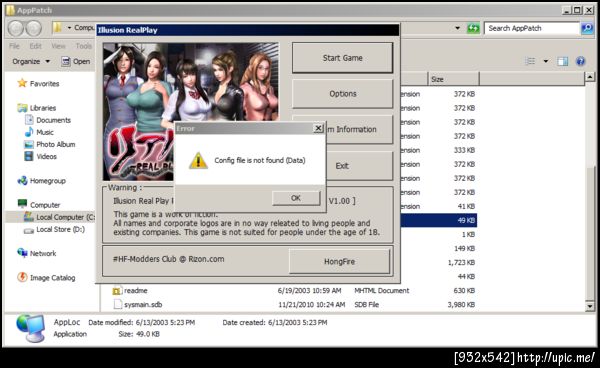Click the Start Game button
600x368 pixels.
point(342,58)
